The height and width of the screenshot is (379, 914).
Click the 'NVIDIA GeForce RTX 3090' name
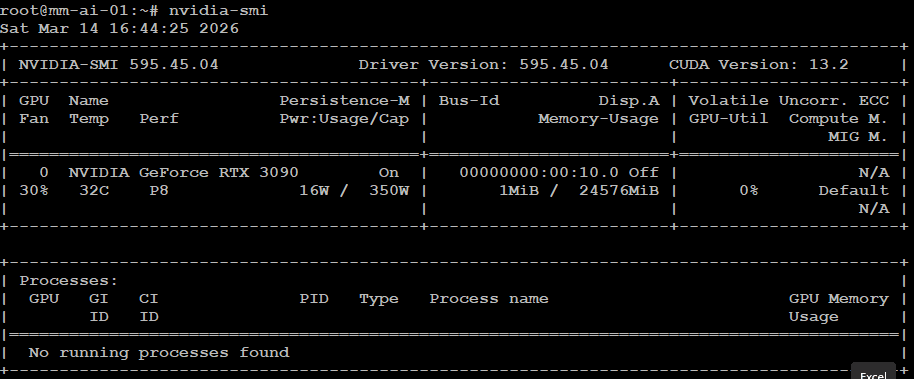click(184, 173)
